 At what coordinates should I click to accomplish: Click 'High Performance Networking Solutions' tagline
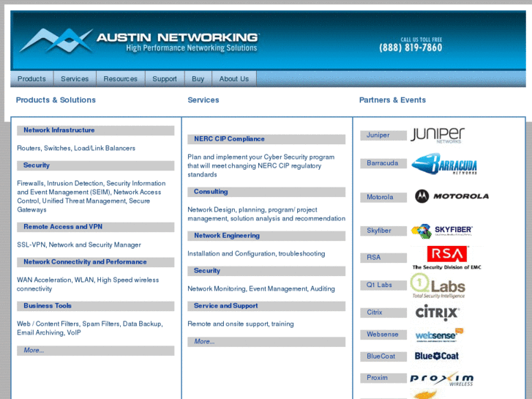[191, 48]
